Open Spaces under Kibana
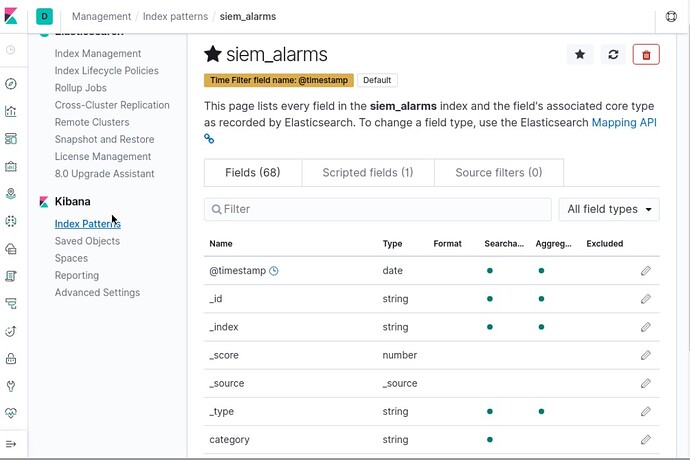This screenshot has height=460, width=690. point(71,258)
